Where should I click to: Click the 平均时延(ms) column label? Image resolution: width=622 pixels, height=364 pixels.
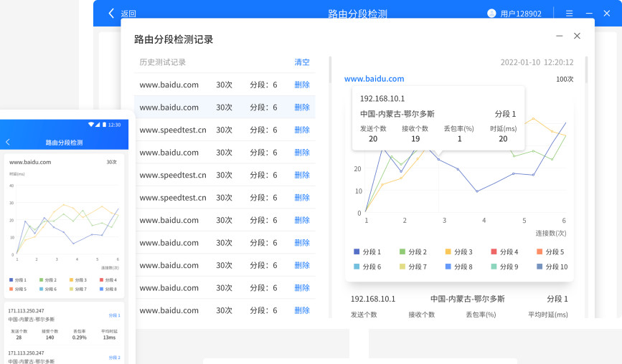tap(548, 315)
